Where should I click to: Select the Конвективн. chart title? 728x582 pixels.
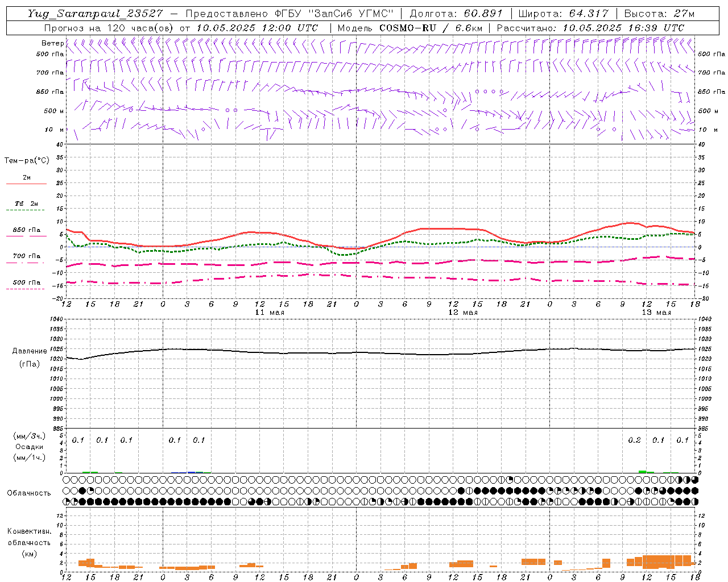point(29,531)
